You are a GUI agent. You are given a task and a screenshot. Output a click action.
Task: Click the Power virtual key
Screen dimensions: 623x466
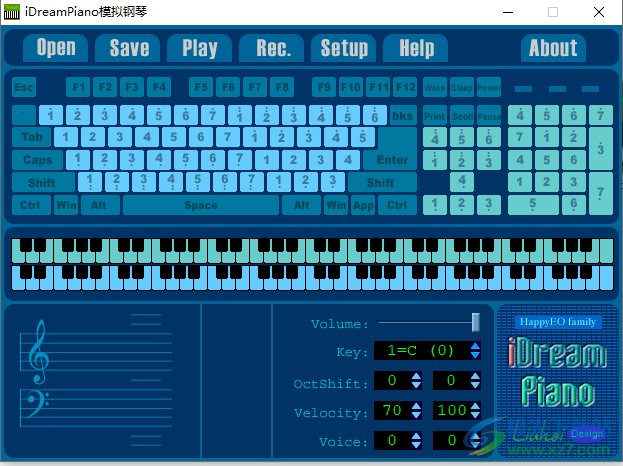(489, 87)
